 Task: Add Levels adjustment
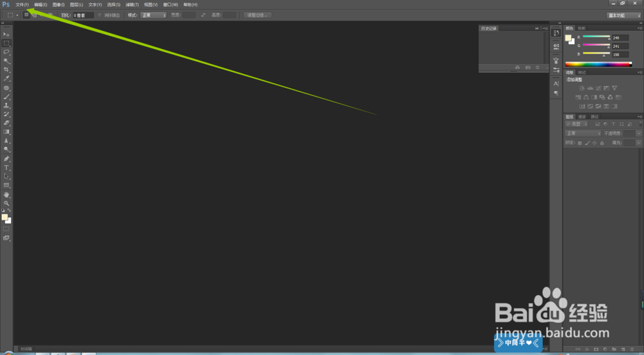point(590,88)
